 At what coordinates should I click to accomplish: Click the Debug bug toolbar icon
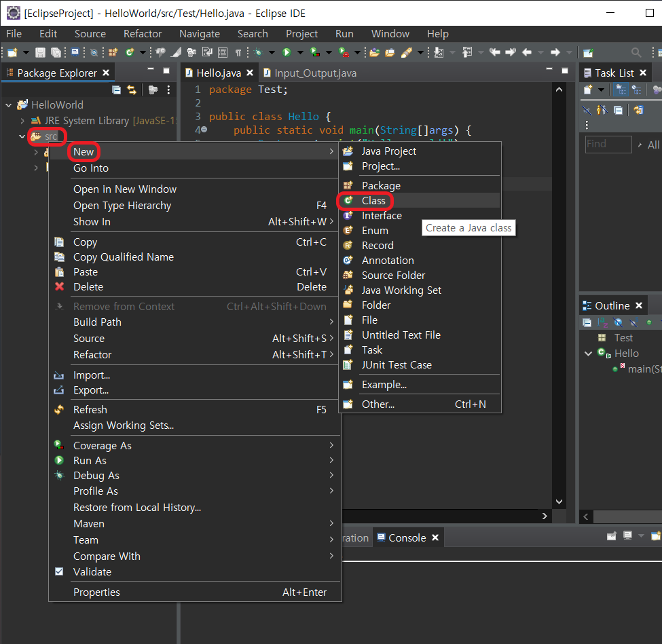click(259, 52)
